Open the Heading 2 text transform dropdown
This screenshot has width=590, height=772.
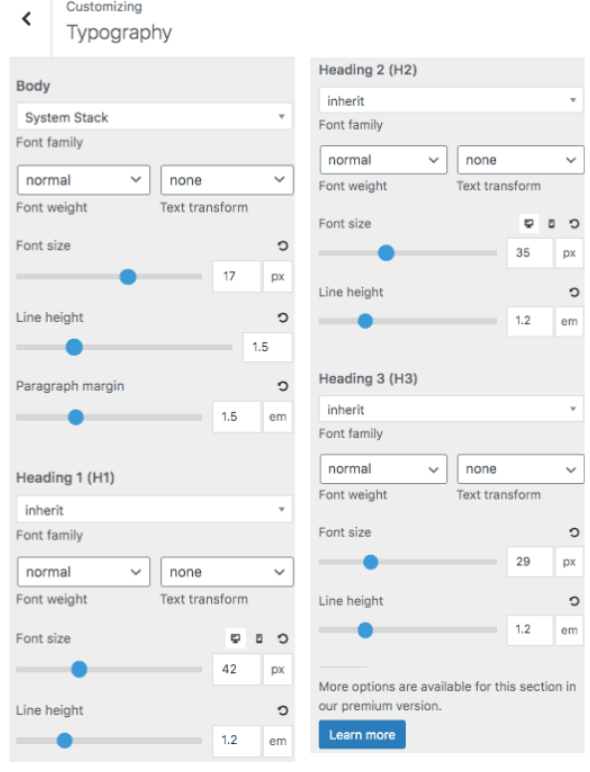pyautogui.click(x=520, y=160)
